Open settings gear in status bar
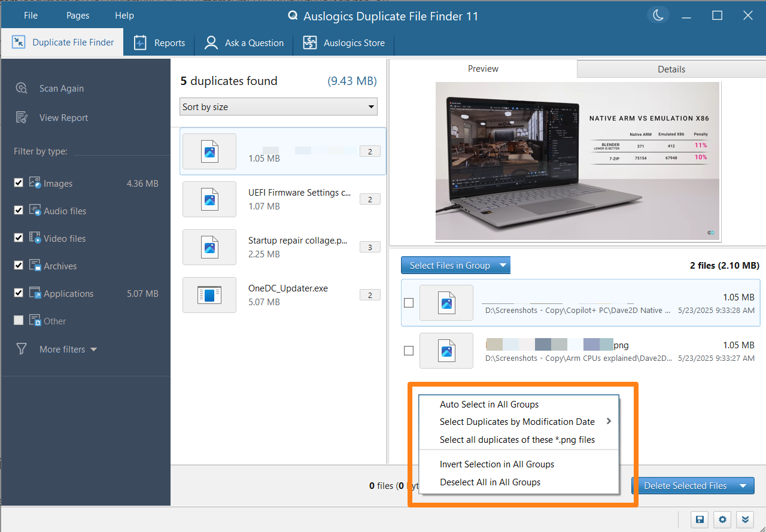Screen dimensions: 766x532 [722, 519]
